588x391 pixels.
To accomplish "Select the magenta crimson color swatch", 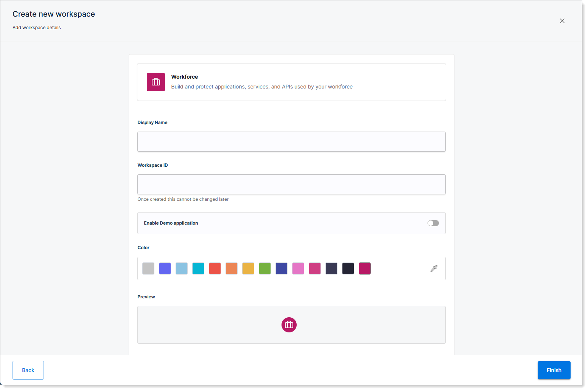I will (365, 268).
